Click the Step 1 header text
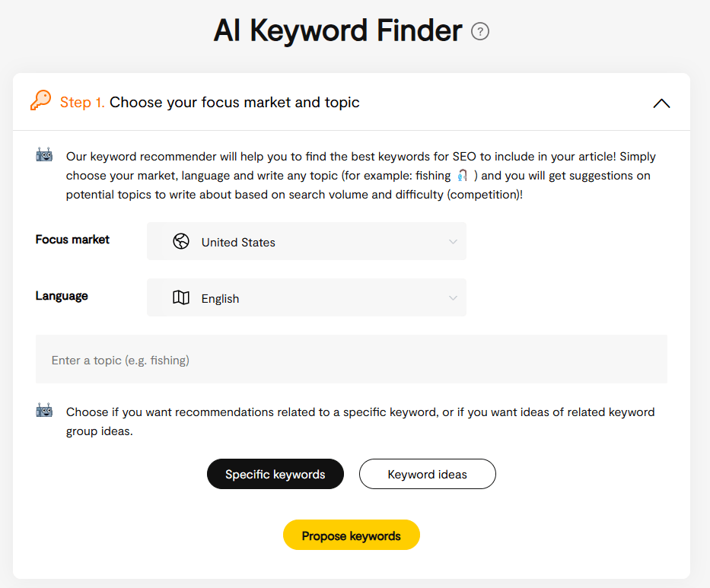 [209, 102]
